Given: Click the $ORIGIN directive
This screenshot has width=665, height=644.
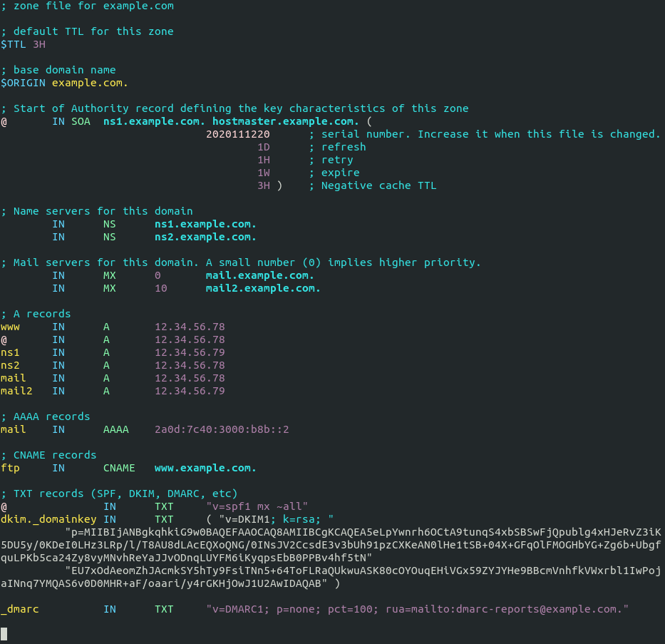Looking at the screenshot, I should coord(23,83).
